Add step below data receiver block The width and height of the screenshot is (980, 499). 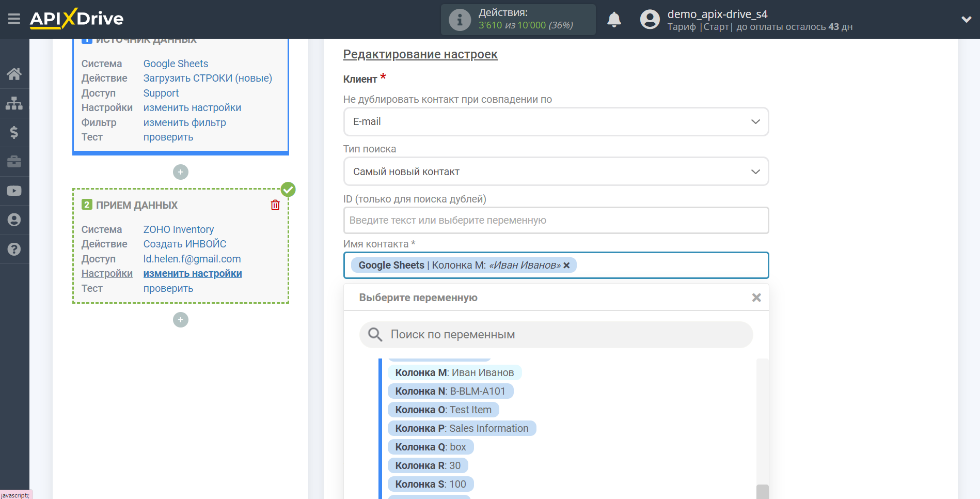(180, 320)
